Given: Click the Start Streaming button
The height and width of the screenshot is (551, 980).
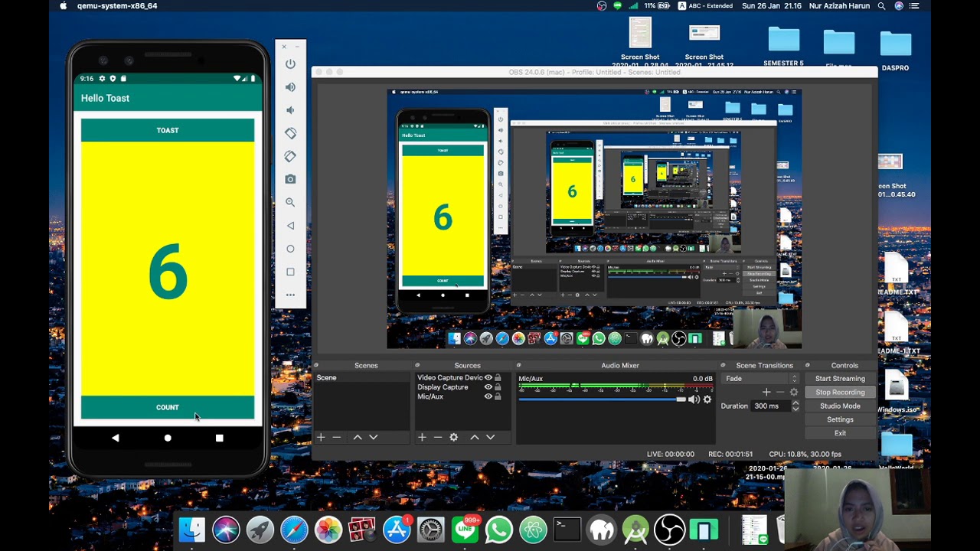Looking at the screenshot, I should point(840,379).
